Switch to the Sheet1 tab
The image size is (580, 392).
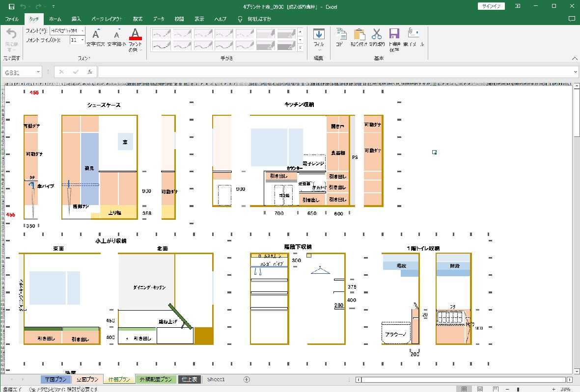pos(216,379)
